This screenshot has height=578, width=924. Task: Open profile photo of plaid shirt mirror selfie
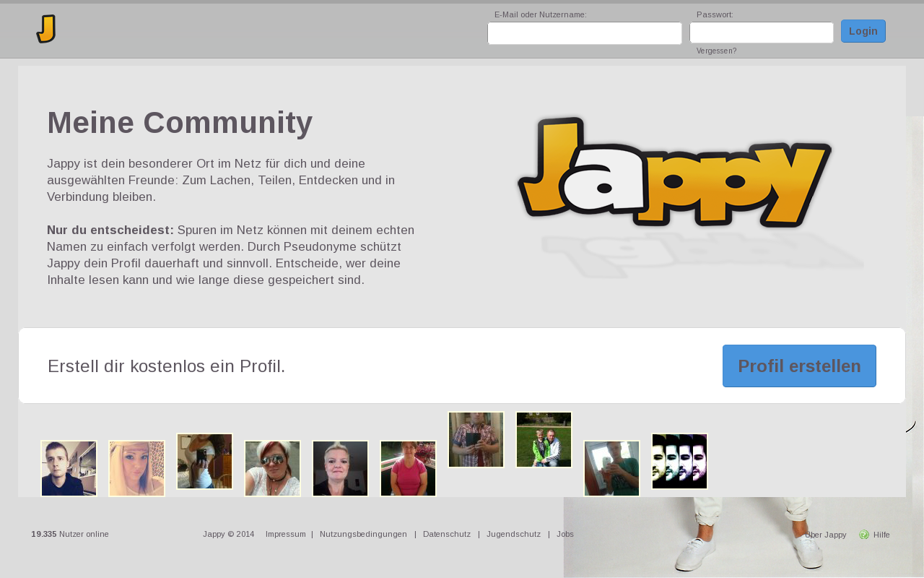click(476, 440)
